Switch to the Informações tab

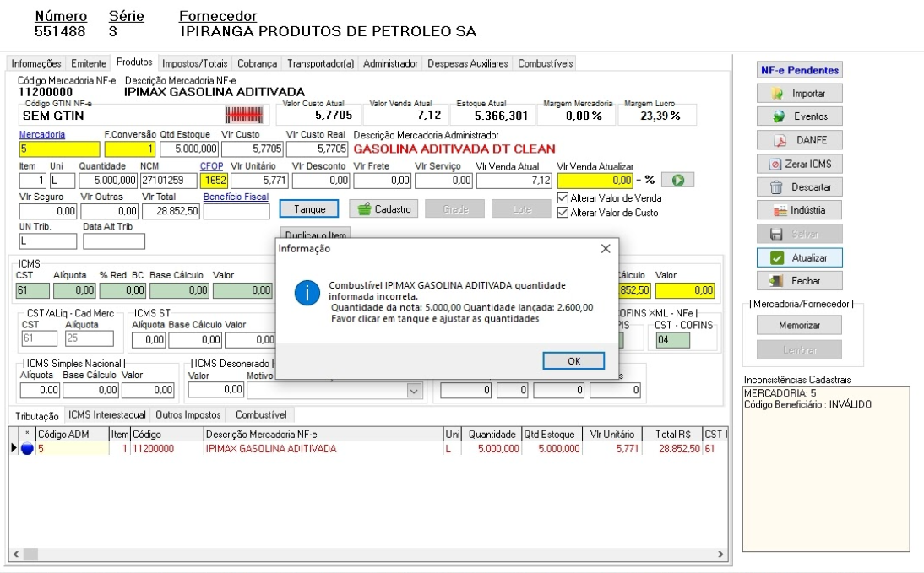pyautogui.click(x=36, y=63)
